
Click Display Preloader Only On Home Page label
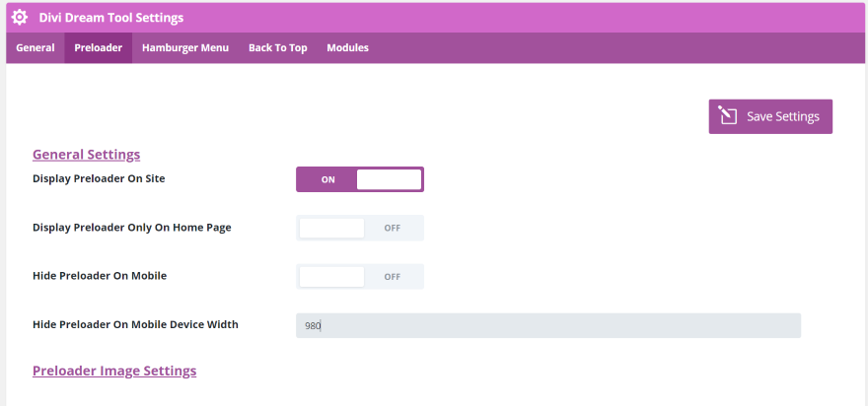132,228
